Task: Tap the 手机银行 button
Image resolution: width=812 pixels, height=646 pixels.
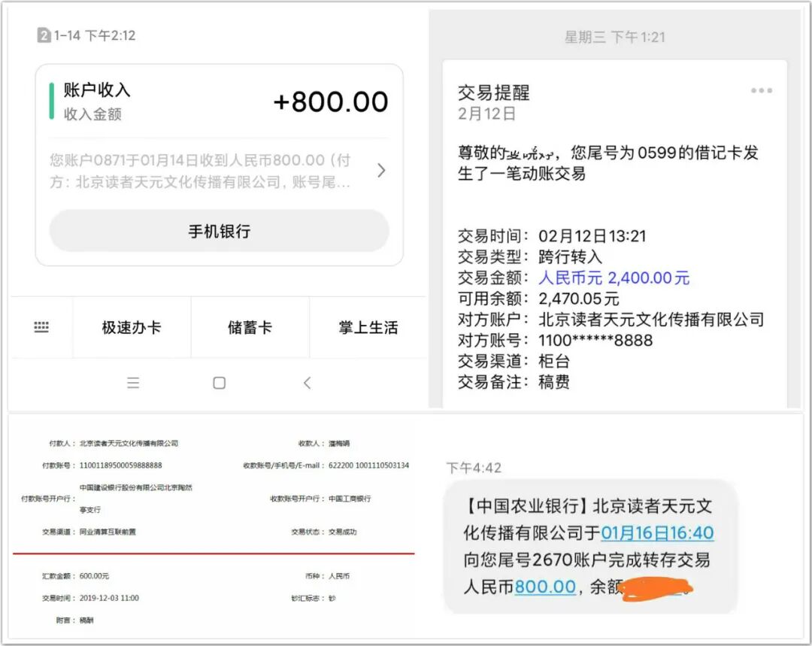Action: 219,231
